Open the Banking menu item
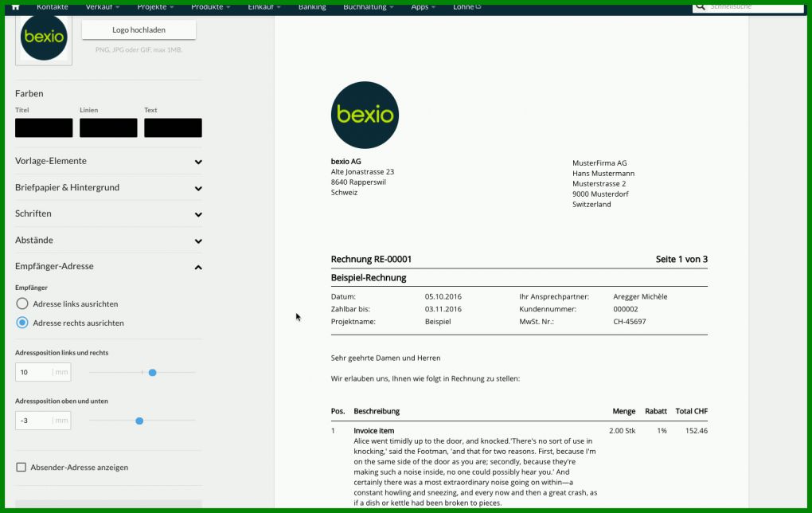This screenshot has height=513, width=812. pos(312,7)
